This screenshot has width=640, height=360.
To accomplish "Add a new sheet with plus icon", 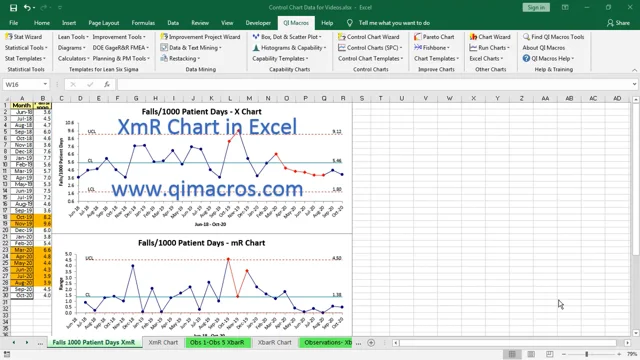I will coord(371,343).
